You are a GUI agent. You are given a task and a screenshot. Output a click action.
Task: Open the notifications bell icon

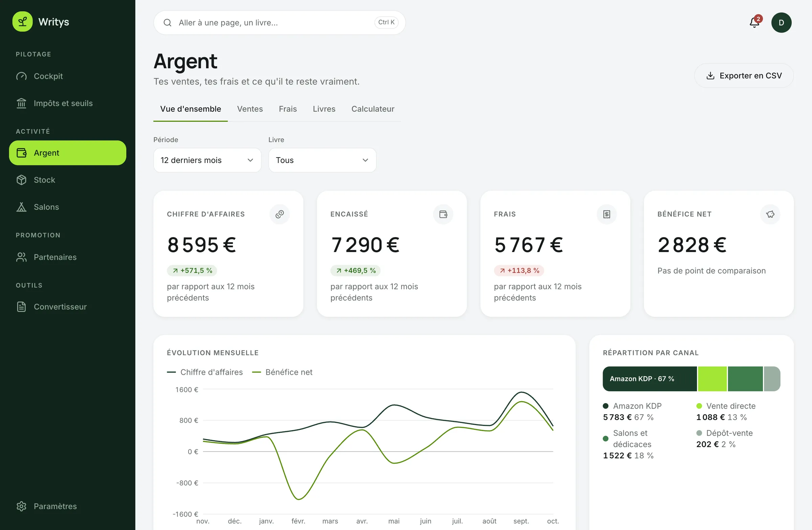754,23
